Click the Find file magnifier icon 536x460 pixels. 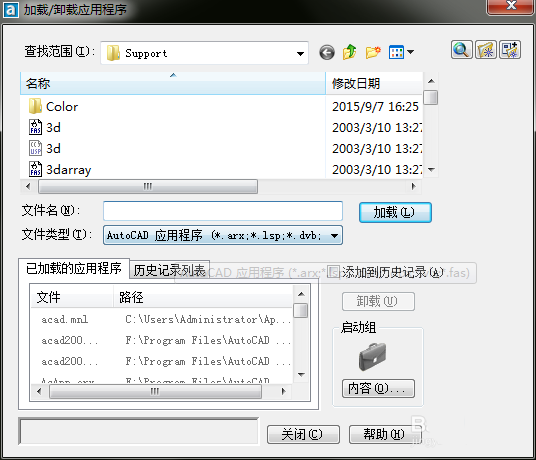pos(461,50)
